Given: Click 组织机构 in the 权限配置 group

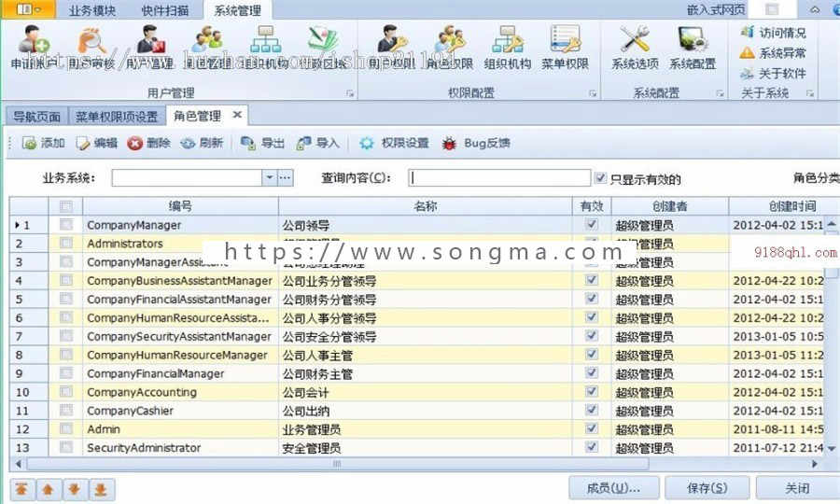Looking at the screenshot, I should [508, 49].
